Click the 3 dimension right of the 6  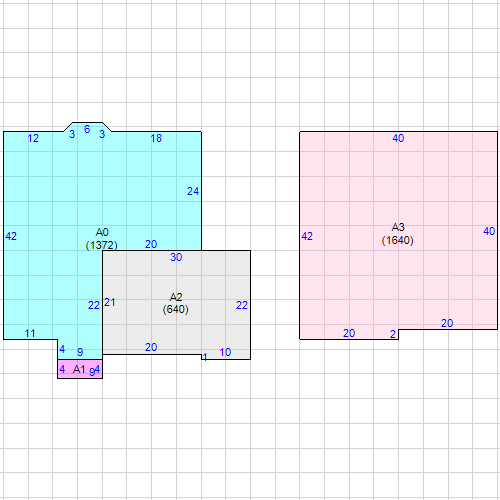(x=102, y=134)
